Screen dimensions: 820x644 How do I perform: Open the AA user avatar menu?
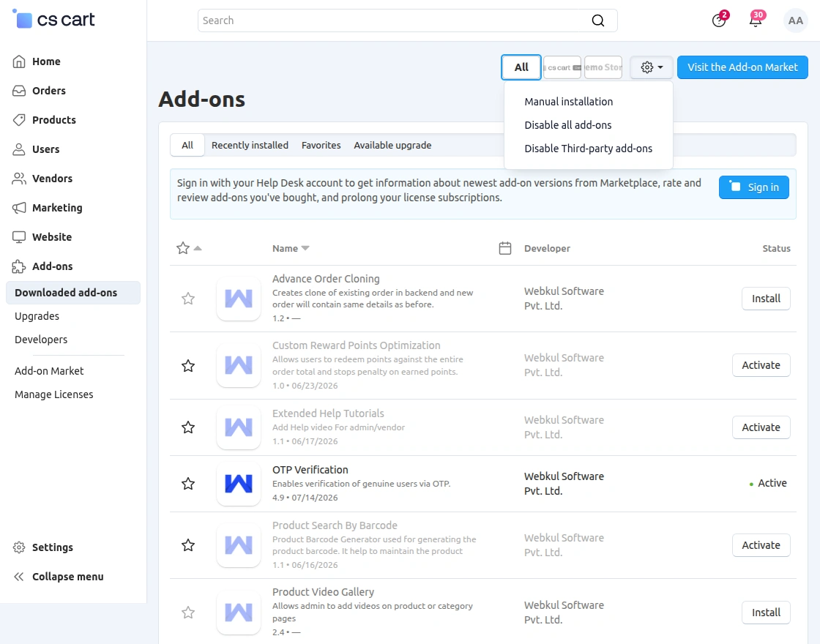click(x=795, y=20)
